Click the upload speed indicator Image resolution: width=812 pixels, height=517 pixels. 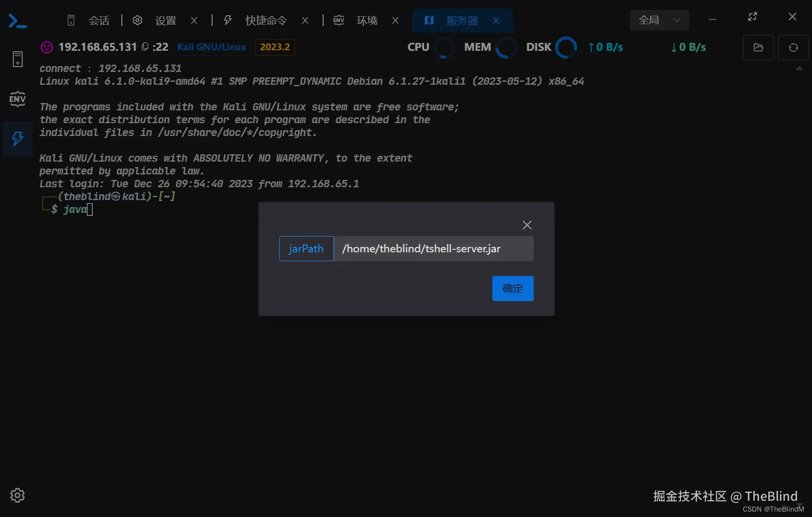(605, 47)
